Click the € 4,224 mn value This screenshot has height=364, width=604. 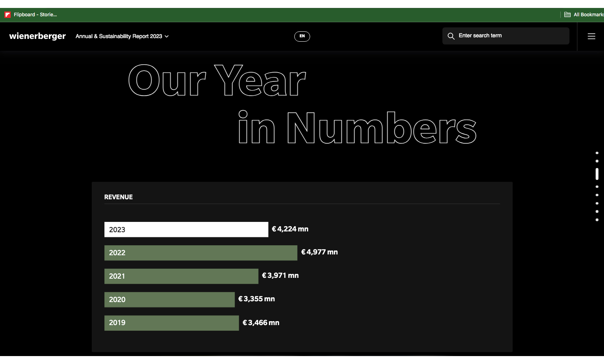pos(290,229)
